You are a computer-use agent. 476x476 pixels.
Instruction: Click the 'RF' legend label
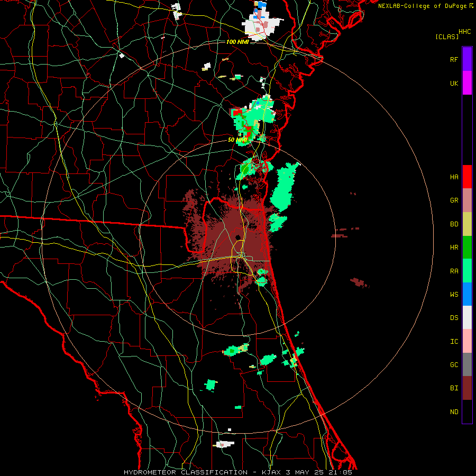click(454, 59)
